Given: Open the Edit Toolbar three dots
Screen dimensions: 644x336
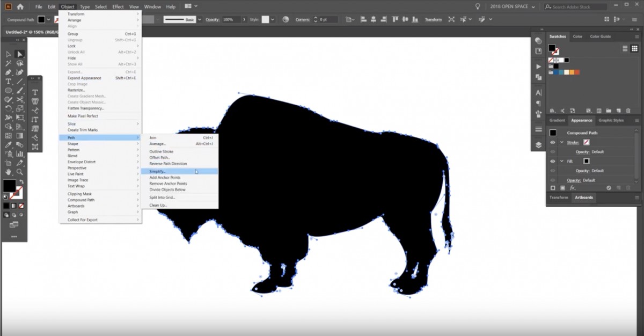Looking at the screenshot, I should pos(14,237).
